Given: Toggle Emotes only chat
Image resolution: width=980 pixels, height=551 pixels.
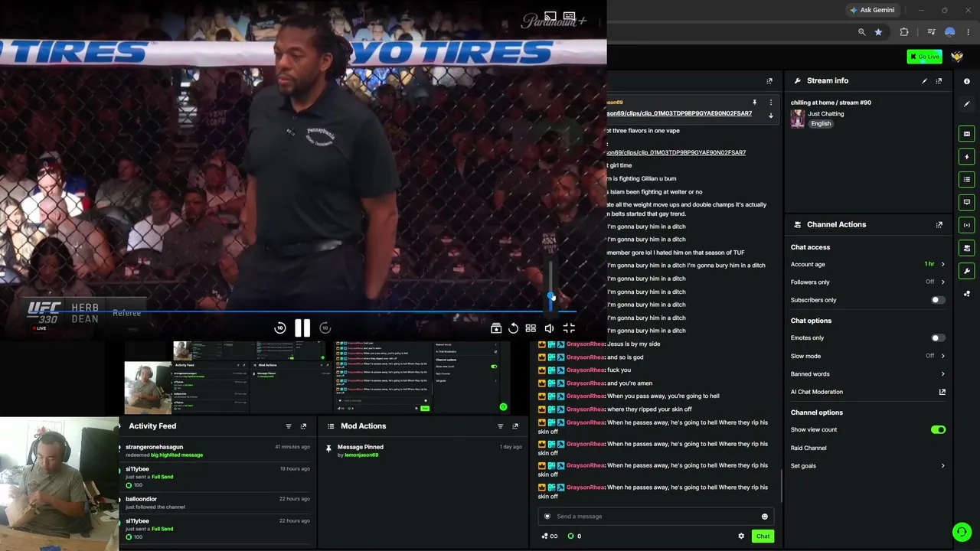Looking at the screenshot, I should click(x=936, y=338).
